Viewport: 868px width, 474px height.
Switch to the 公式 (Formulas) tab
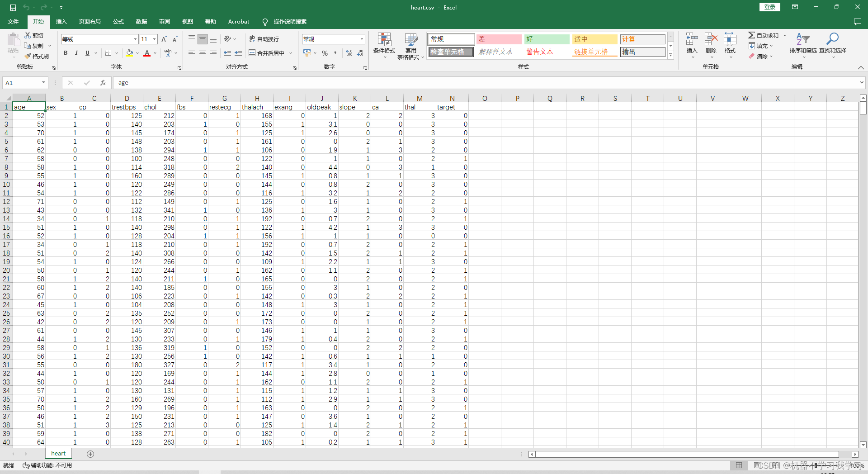[x=118, y=22]
